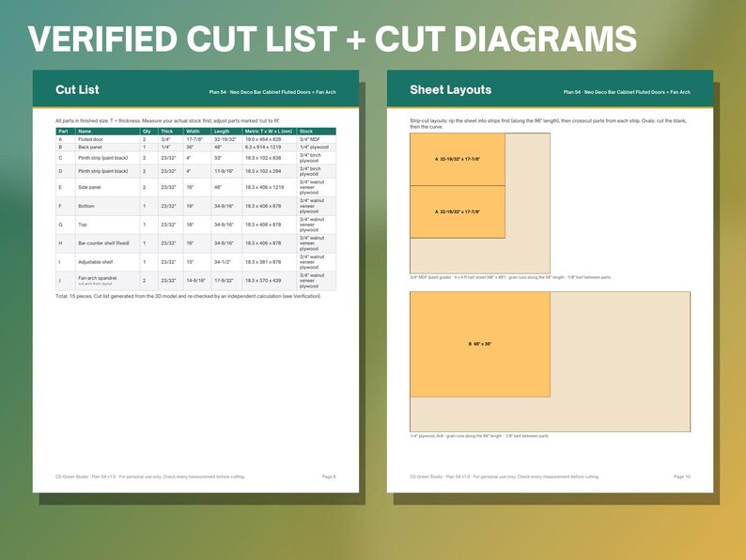Click the upper 'A 32-19/32" x 17-7/8"' part block
The width and height of the screenshot is (746, 560).
tap(458, 160)
